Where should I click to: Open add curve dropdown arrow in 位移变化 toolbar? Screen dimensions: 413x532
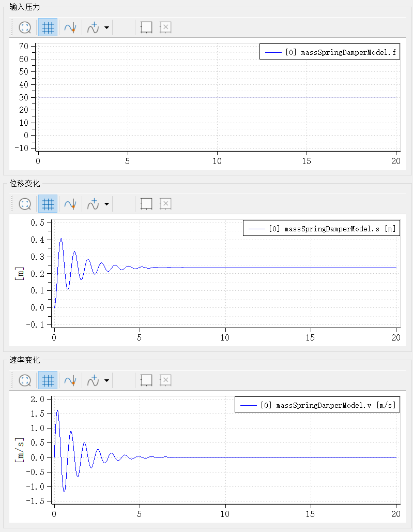[106, 204]
